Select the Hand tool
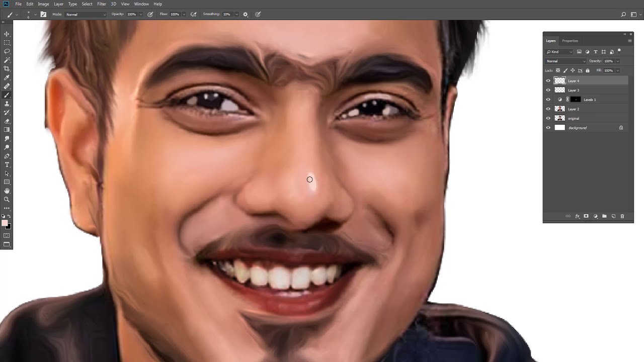Screen dimensions: 644x362 (x=7, y=191)
